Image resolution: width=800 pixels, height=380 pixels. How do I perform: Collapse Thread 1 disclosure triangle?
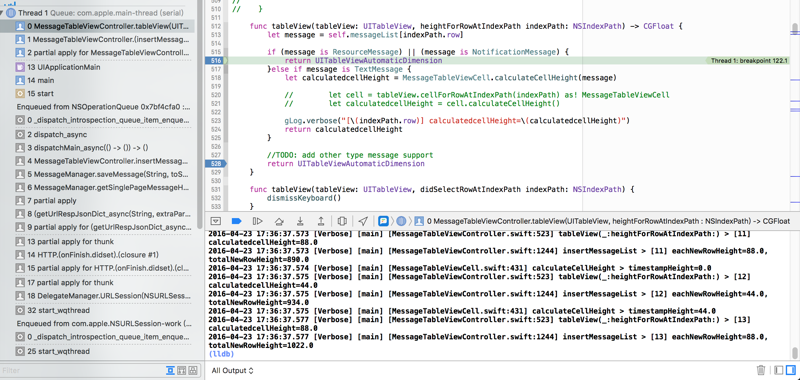coord(3,13)
